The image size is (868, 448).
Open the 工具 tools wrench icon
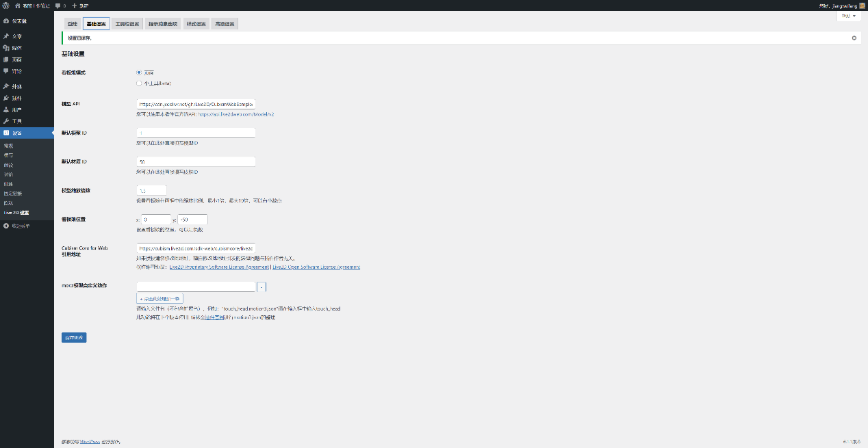point(6,121)
